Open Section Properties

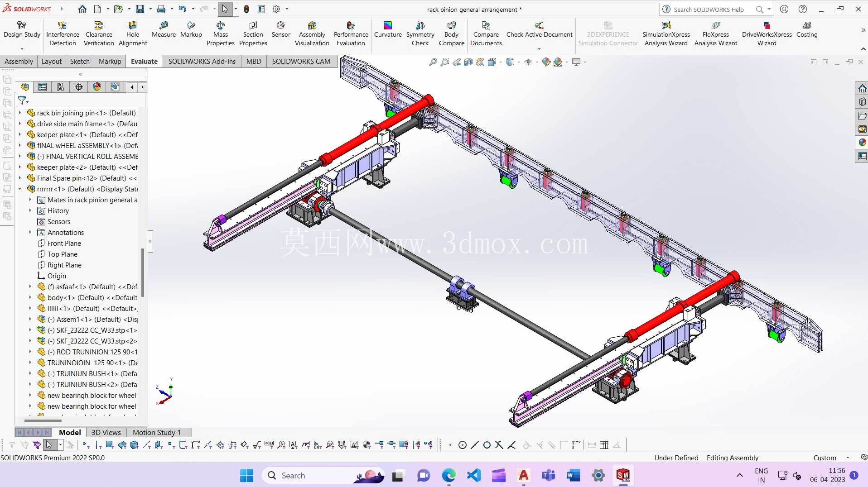click(x=253, y=34)
